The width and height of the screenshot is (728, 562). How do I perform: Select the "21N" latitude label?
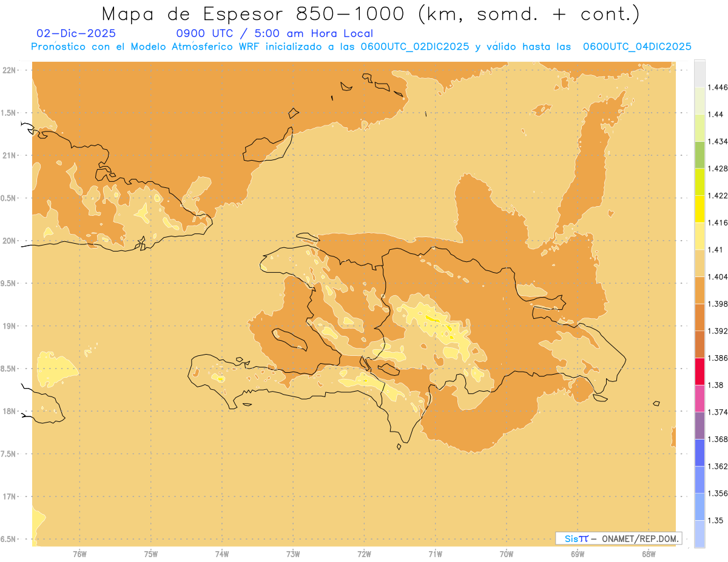click(9, 155)
